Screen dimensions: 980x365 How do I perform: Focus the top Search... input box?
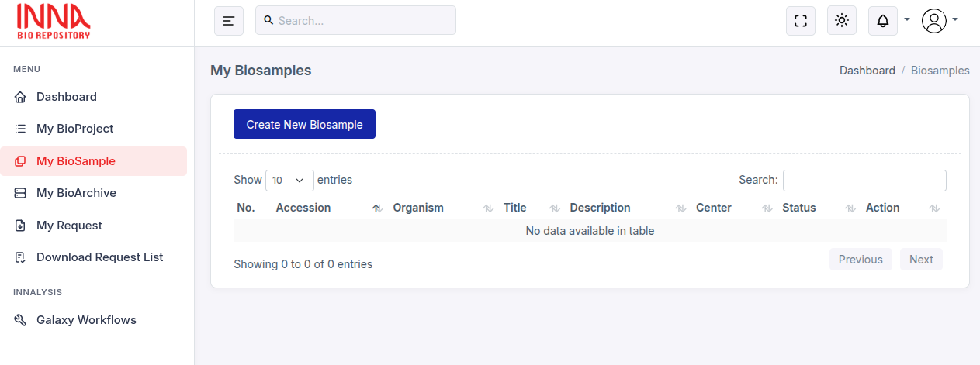pyautogui.click(x=355, y=21)
